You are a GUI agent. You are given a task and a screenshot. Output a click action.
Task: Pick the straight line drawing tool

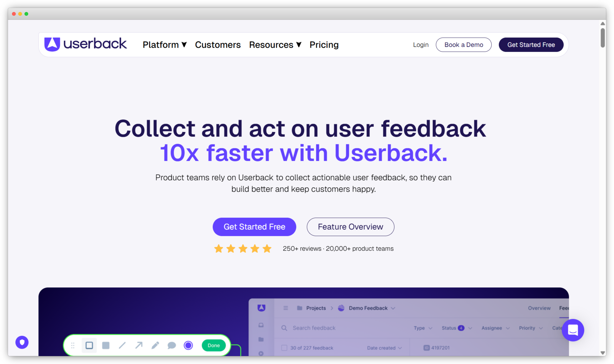[122, 345]
